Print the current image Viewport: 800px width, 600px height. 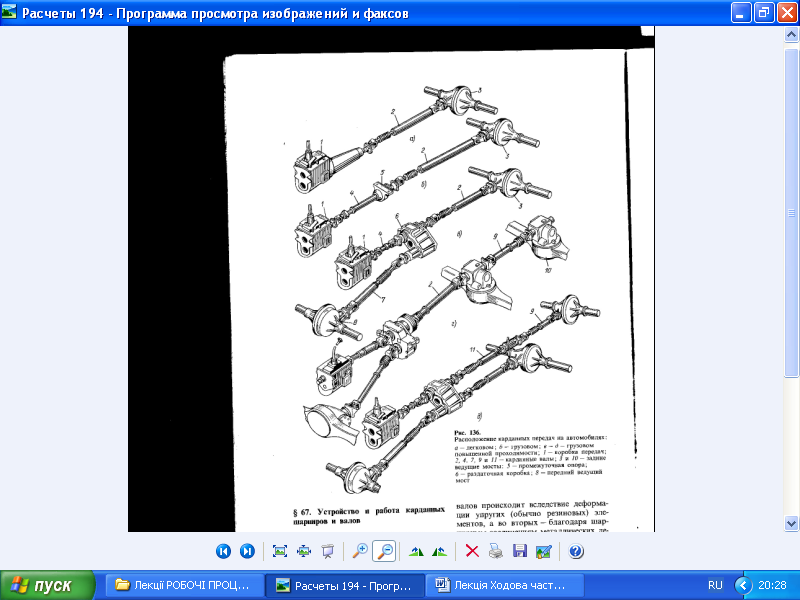(496, 551)
